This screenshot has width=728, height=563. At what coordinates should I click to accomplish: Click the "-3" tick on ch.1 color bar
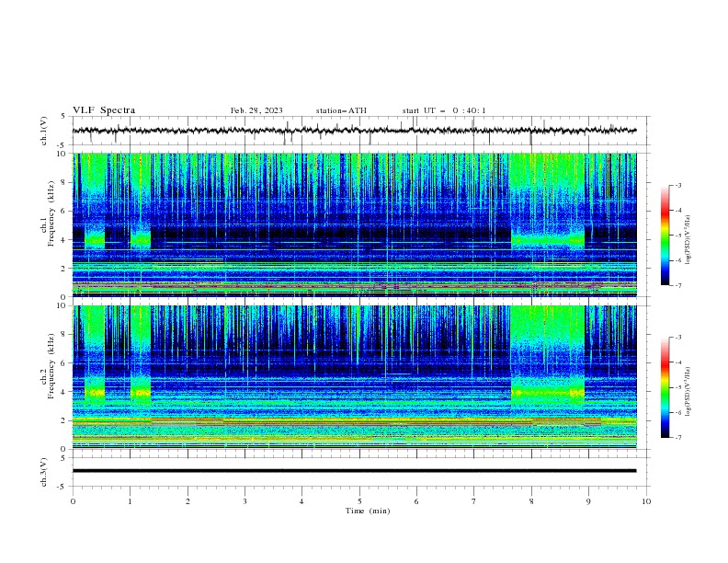pos(678,185)
